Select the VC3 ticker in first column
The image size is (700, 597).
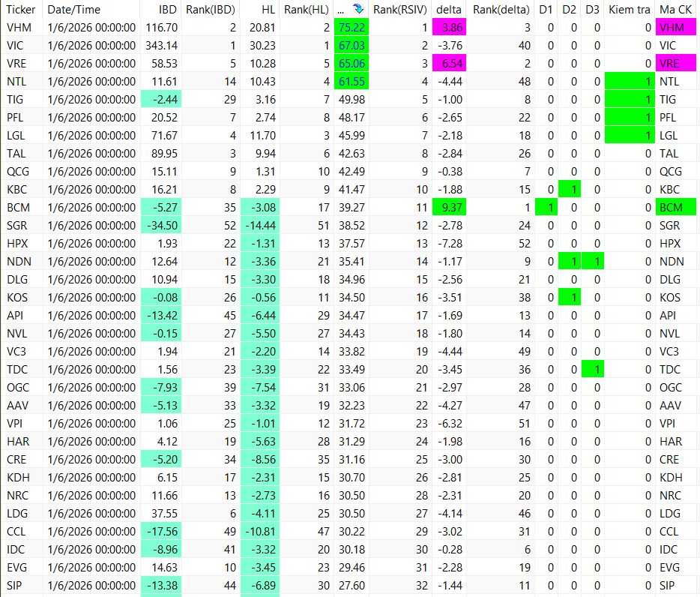tap(16, 352)
